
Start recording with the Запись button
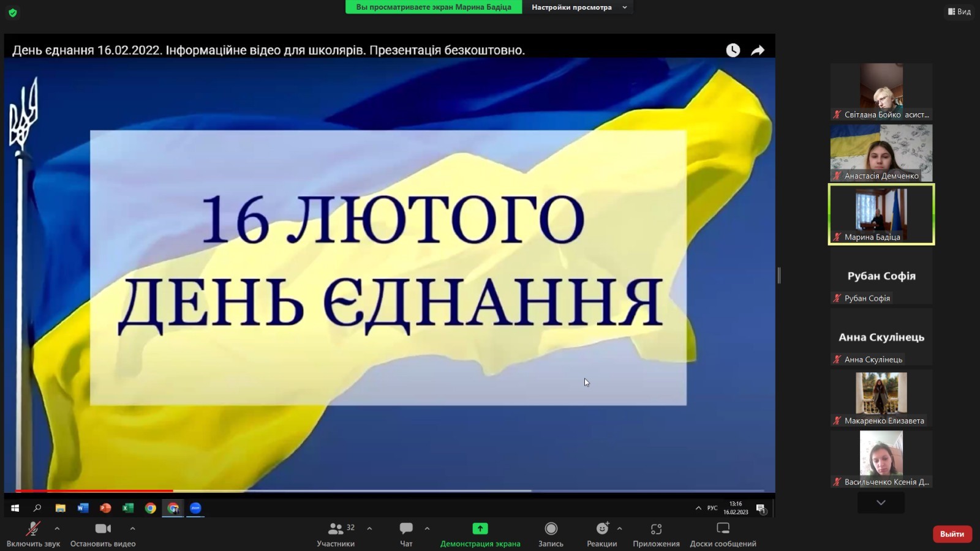tap(551, 529)
